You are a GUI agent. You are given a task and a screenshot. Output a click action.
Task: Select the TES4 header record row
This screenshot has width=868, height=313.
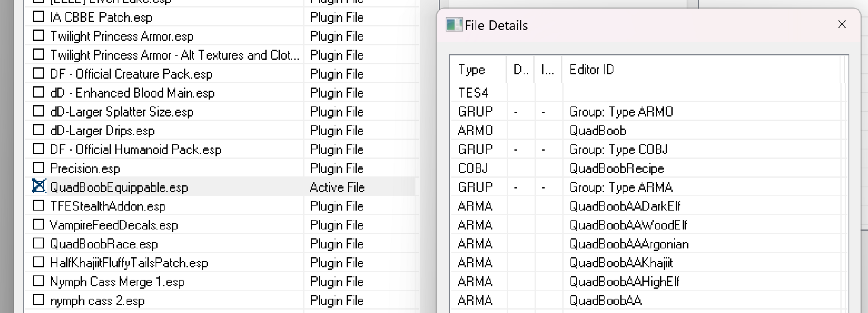[x=473, y=93]
